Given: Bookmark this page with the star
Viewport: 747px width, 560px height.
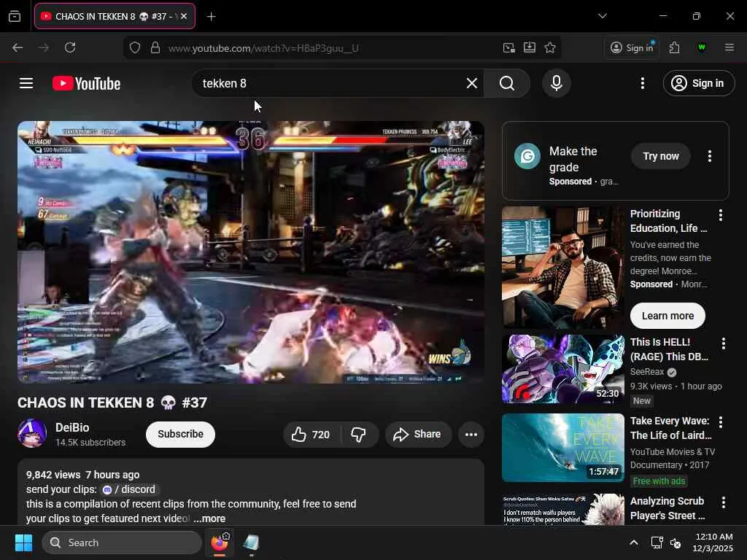Looking at the screenshot, I should point(550,47).
